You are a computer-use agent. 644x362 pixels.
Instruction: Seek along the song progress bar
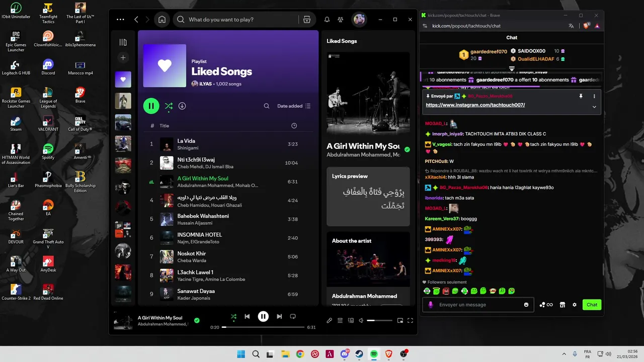(x=263, y=327)
